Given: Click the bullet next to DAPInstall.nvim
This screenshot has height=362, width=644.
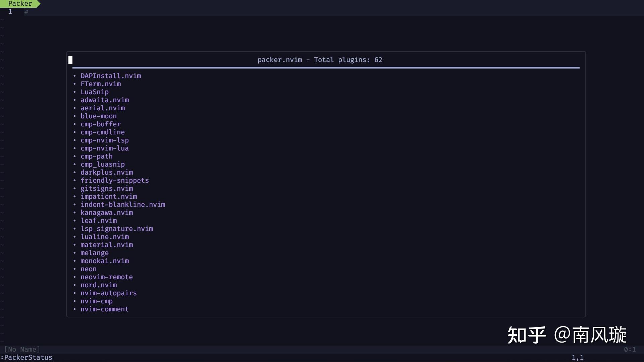Looking at the screenshot, I should coord(74,76).
